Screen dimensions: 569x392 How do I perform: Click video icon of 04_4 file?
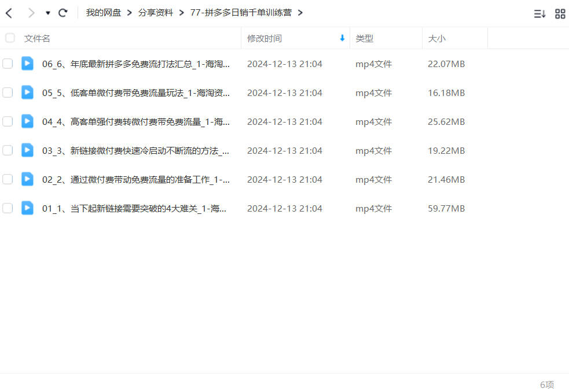click(27, 121)
